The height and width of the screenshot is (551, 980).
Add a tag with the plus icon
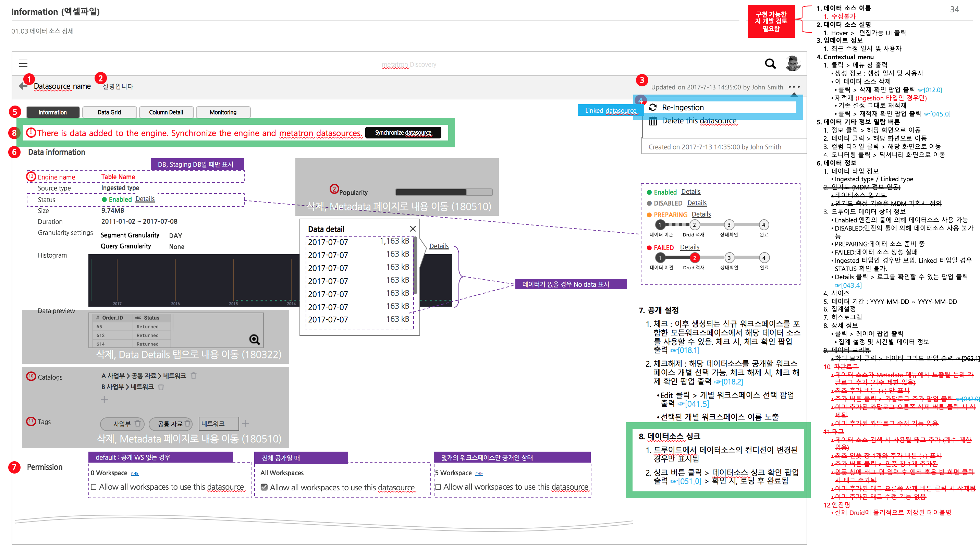pyautogui.click(x=245, y=424)
